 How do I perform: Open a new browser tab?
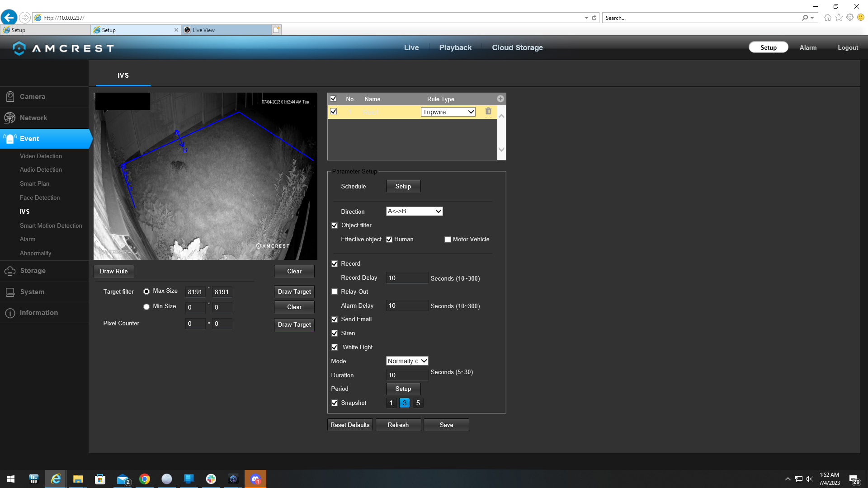tap(277, 30)
